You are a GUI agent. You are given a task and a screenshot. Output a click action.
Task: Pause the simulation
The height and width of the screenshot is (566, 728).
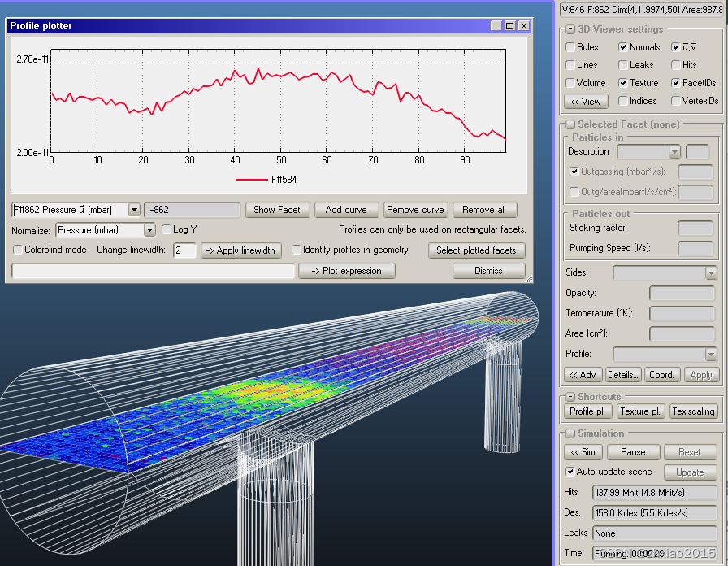[633, 452]
